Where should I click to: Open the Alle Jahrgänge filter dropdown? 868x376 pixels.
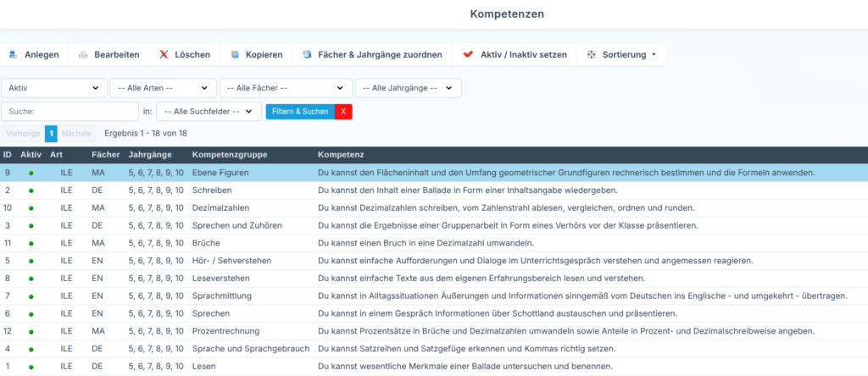408,88
